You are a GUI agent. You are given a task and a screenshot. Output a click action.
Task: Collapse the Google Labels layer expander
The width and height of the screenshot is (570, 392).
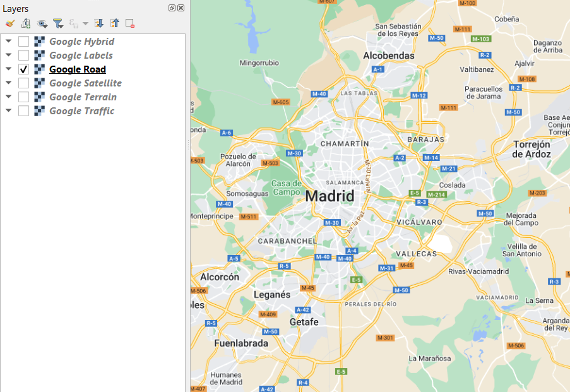[8, 55]
